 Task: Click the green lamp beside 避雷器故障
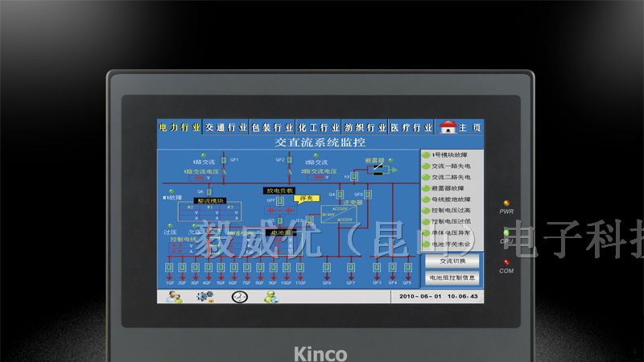[427, 188]
